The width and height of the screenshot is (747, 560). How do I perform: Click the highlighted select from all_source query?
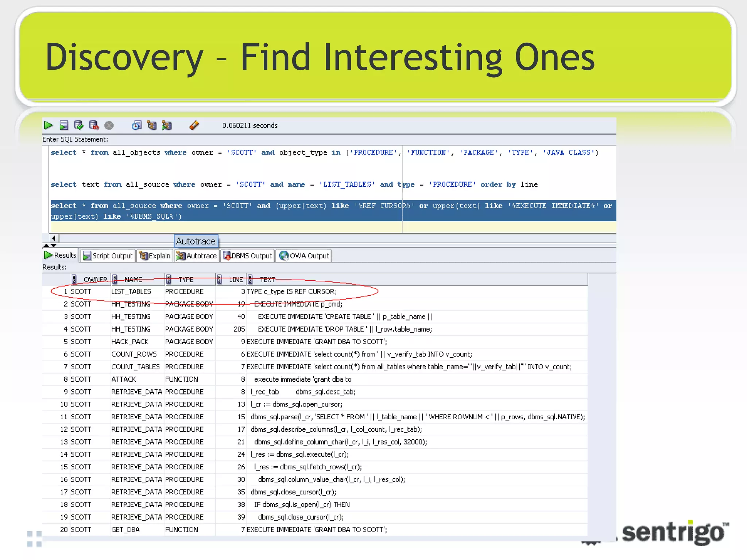click(333, 211)
